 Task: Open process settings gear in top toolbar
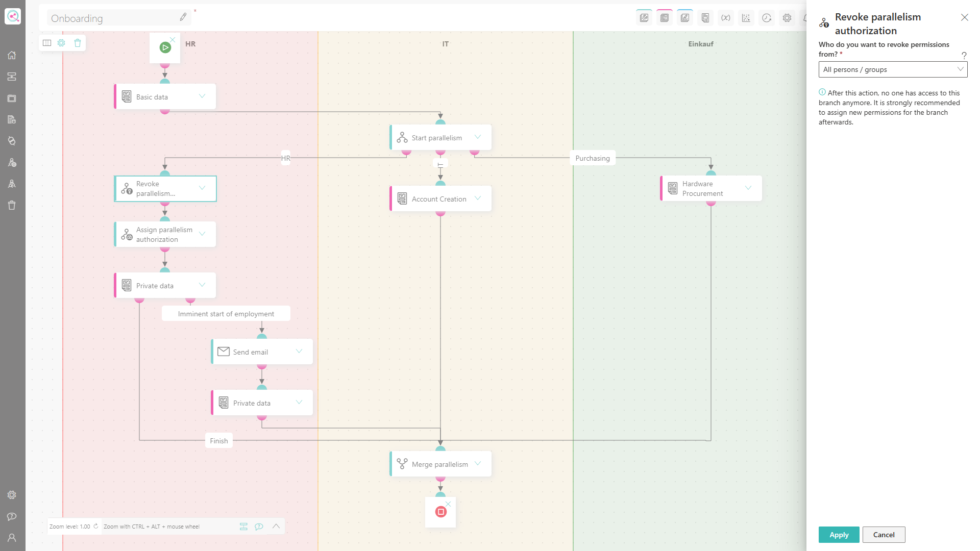click(x=787, y=18)
